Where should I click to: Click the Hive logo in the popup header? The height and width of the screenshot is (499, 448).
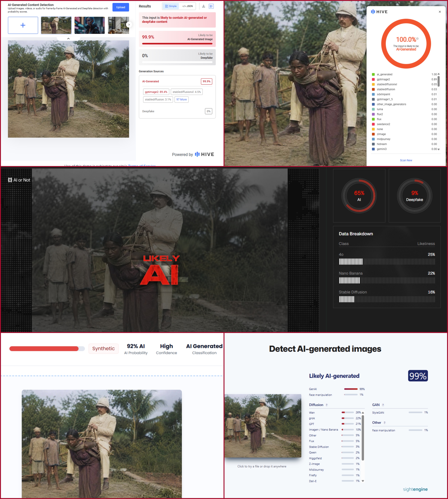pos(379,12)
